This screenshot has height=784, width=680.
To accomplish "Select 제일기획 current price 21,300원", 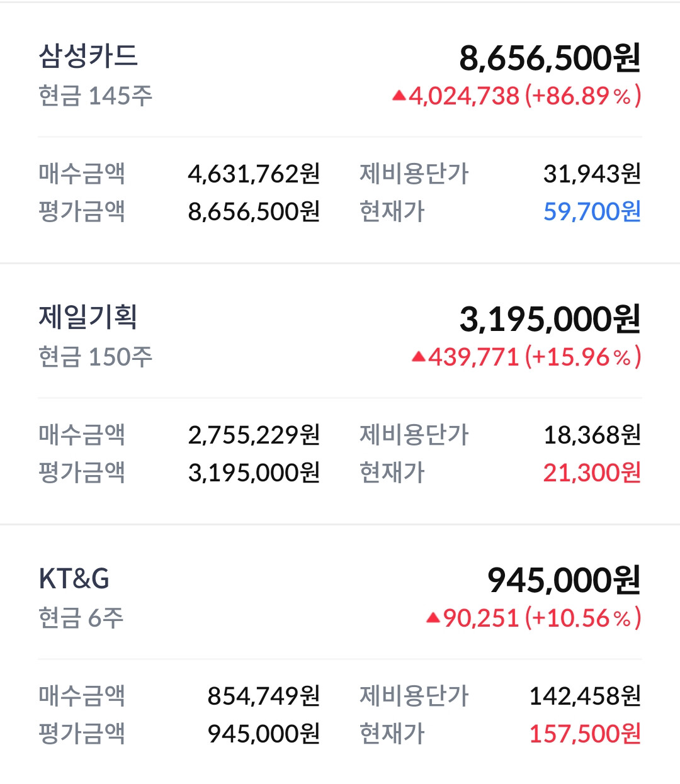I will [592, 473].
